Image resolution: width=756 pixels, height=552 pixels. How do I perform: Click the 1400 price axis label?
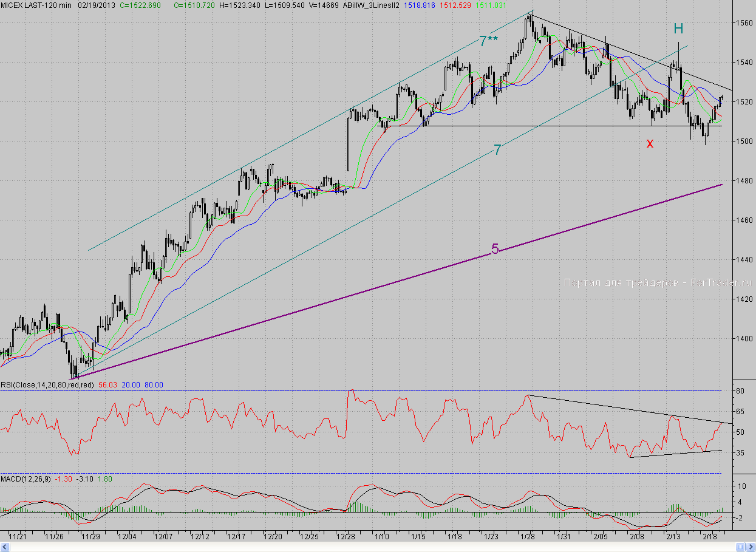(x=744, y=338)
